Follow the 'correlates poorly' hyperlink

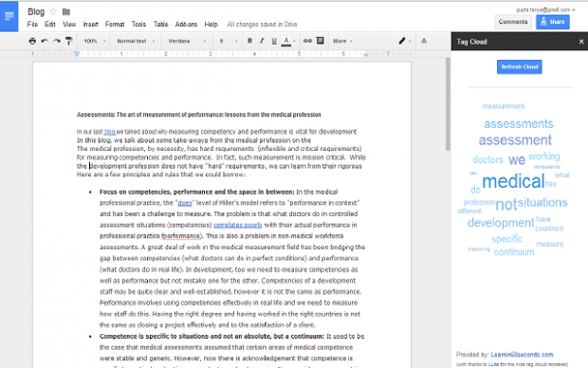[x=238, y=225]
